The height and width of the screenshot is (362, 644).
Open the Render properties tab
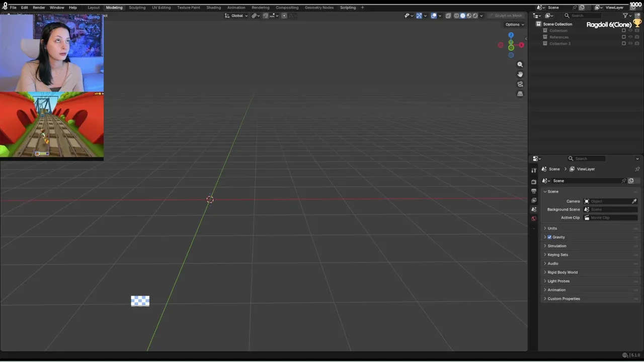534,182
